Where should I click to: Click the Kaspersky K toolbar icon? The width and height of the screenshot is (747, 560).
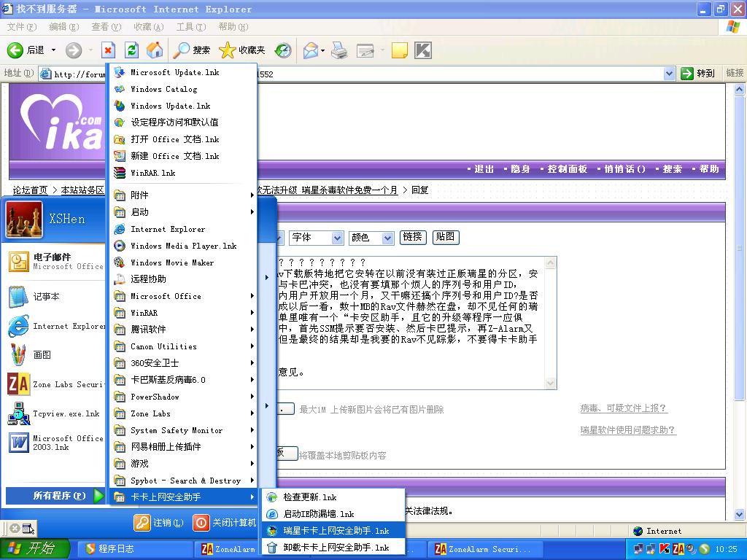tap(422, 50)
